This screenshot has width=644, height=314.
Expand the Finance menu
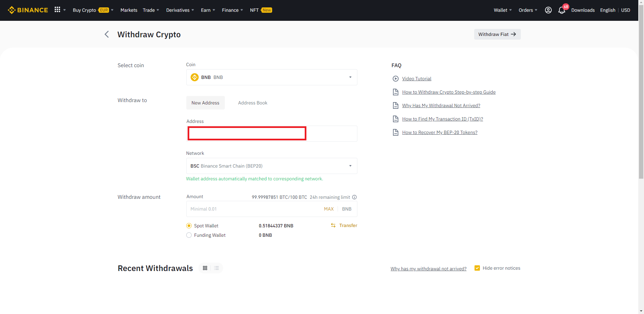232,10
